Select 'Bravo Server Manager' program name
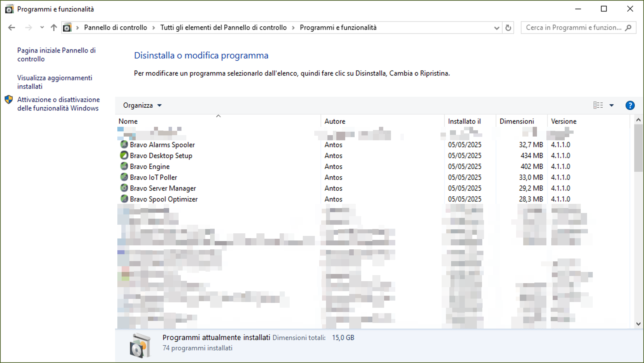Image resolution: width=644 pixels, height=363 pixels. (x=163, y=188)
